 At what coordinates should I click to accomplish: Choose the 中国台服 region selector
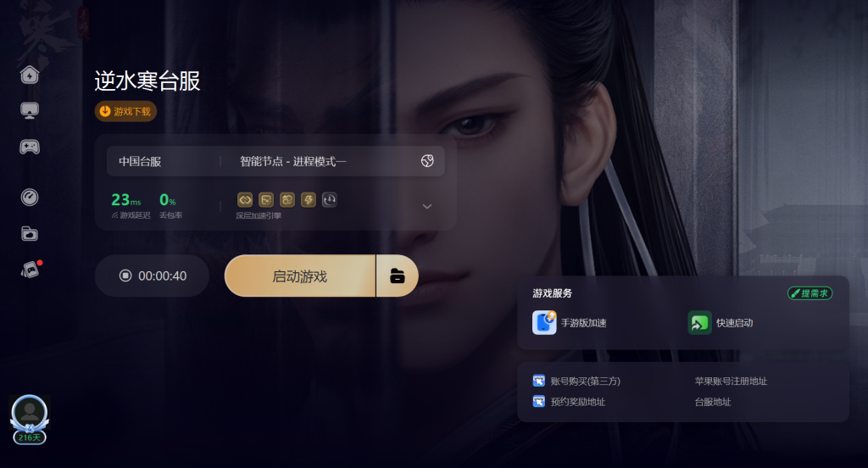(140, 161)
